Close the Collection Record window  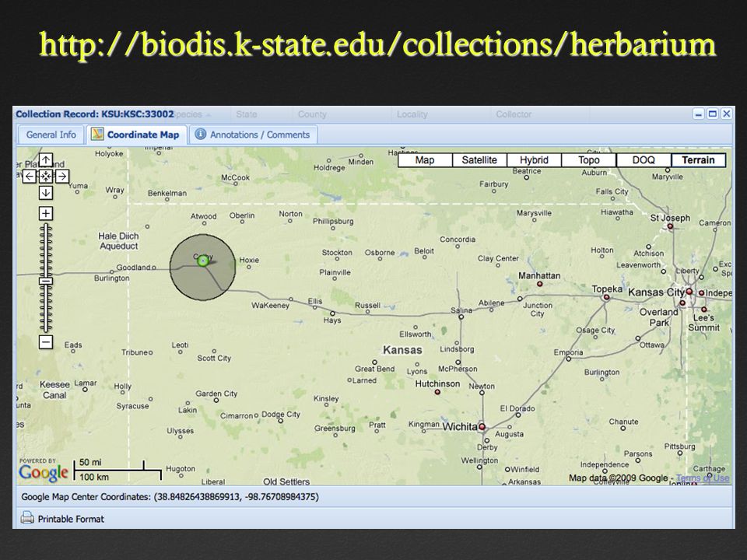(727, 114)
